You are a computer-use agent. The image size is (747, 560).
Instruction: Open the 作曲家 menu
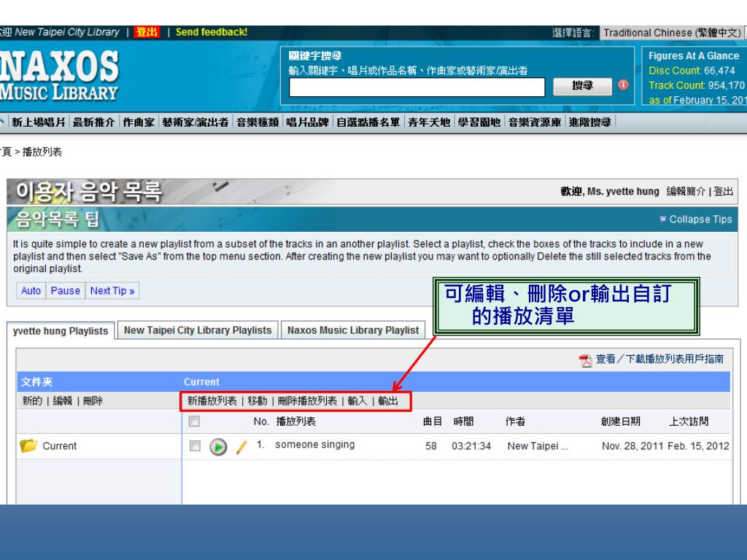139,122
